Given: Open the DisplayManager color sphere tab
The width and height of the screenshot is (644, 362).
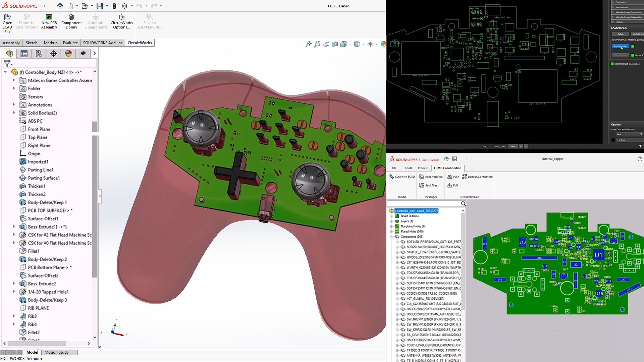Looking at the screenshot, I should [x=68, y=53].
